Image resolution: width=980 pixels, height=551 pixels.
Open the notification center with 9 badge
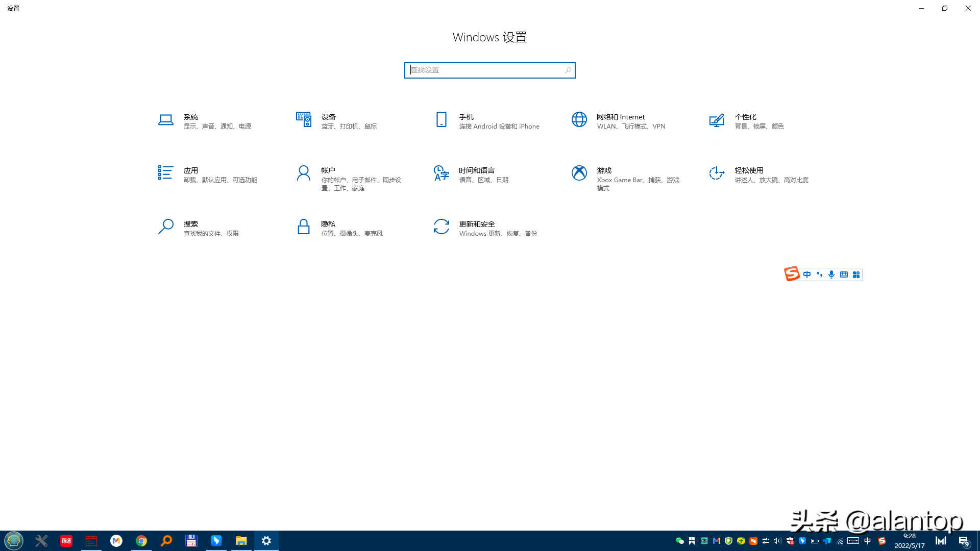click(964, 541)
